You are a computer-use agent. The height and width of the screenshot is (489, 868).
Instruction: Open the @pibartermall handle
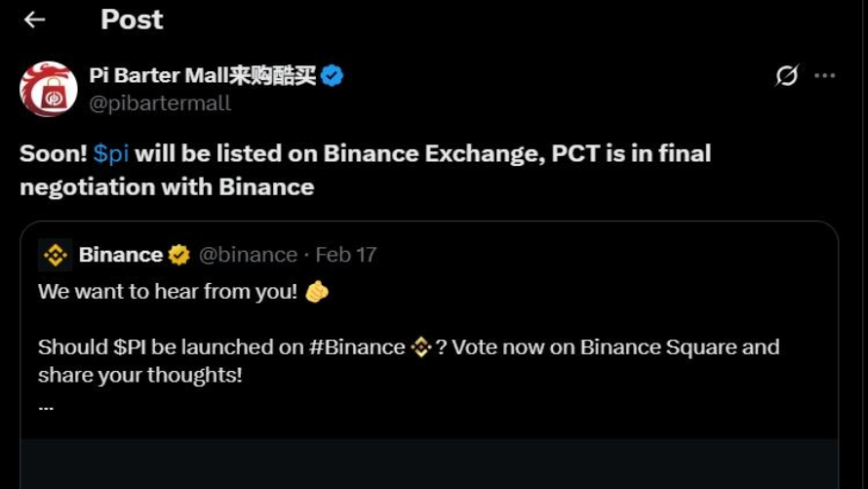pyautogui.click(x=160, y=103)
